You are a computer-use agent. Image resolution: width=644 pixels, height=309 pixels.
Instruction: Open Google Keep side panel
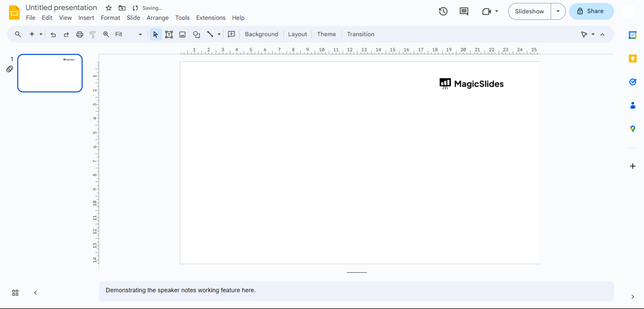pyautogui.click(x=633, y=59)
